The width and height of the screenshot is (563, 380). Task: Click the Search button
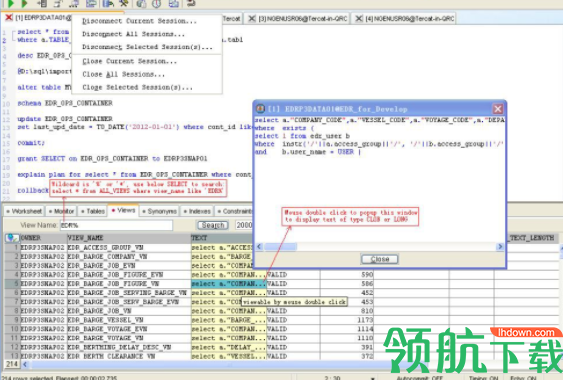(213, 225)
